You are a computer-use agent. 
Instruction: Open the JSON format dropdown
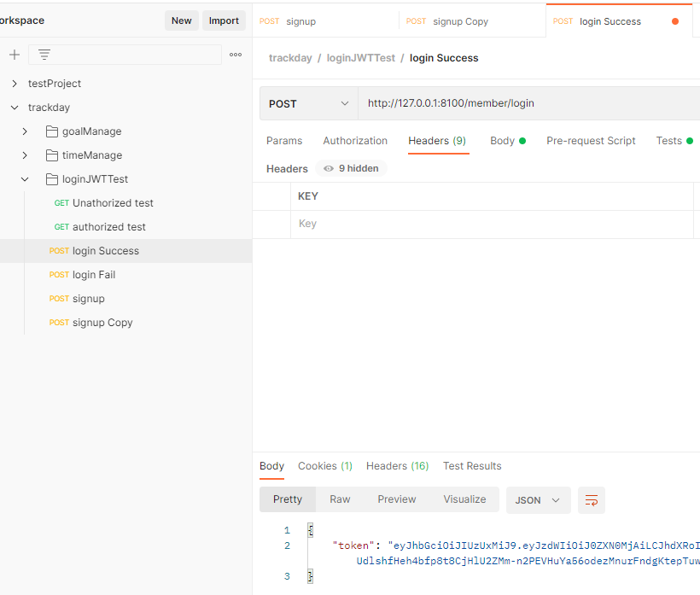click(x=538, y=500)
